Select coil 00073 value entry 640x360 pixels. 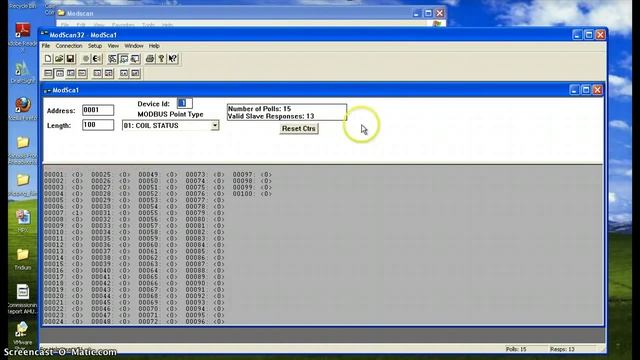pyautogui.click(x=219, y=174)
